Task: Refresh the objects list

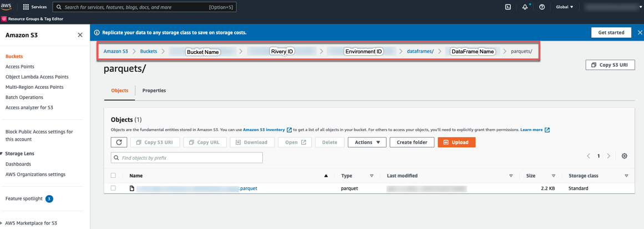Action: click(119, 142)
